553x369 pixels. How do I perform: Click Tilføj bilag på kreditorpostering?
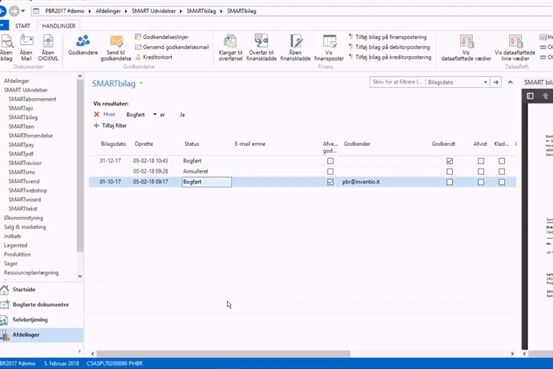tap(390, 57)
